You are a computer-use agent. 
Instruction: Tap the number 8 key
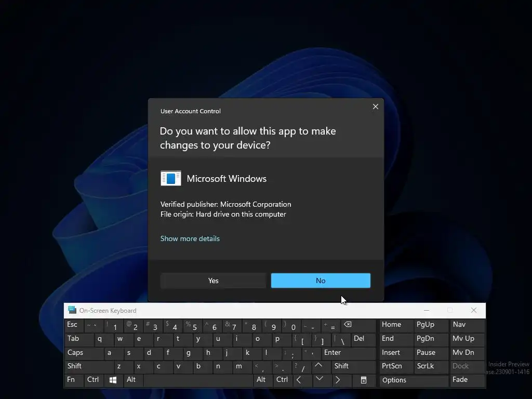point(251,325)
